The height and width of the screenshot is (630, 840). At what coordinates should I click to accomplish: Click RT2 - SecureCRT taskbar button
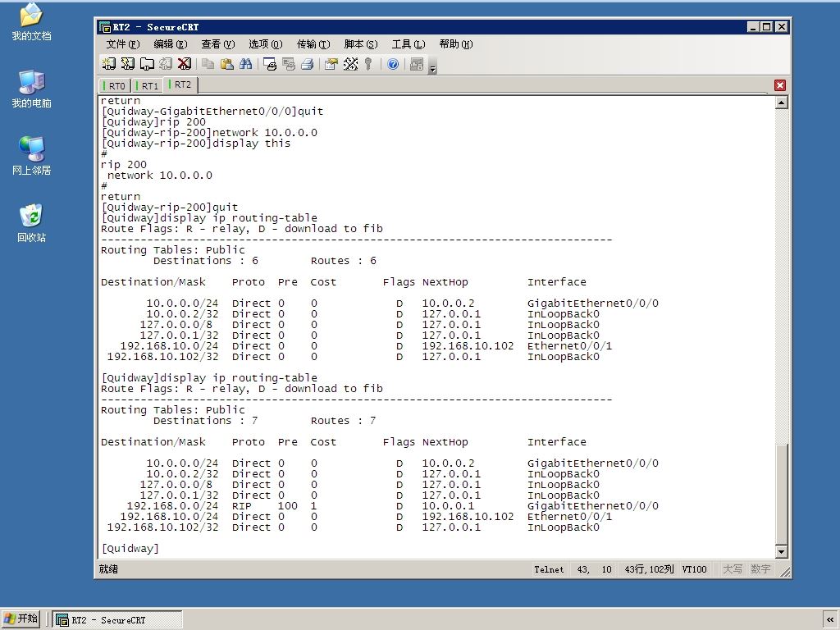117,620
